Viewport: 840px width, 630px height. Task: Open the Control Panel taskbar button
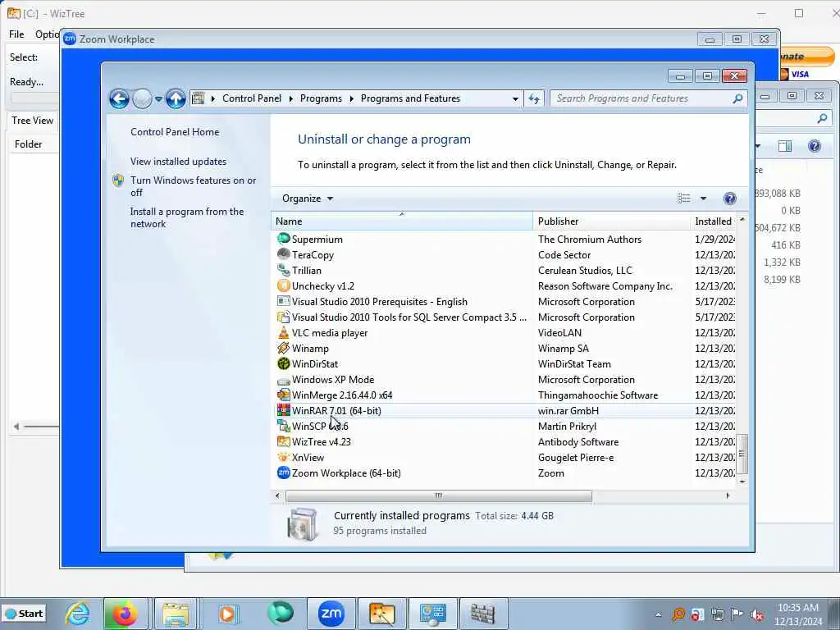click(x=432, y=614)
